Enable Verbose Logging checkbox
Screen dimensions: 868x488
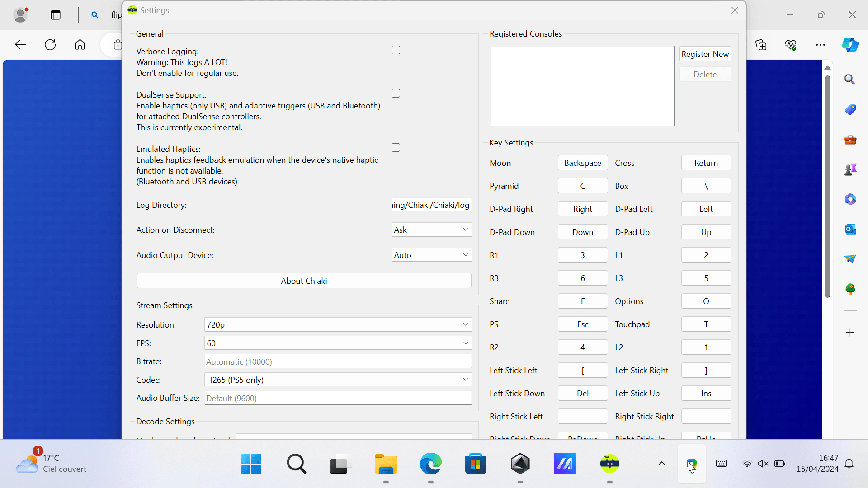tap(396, 50)
